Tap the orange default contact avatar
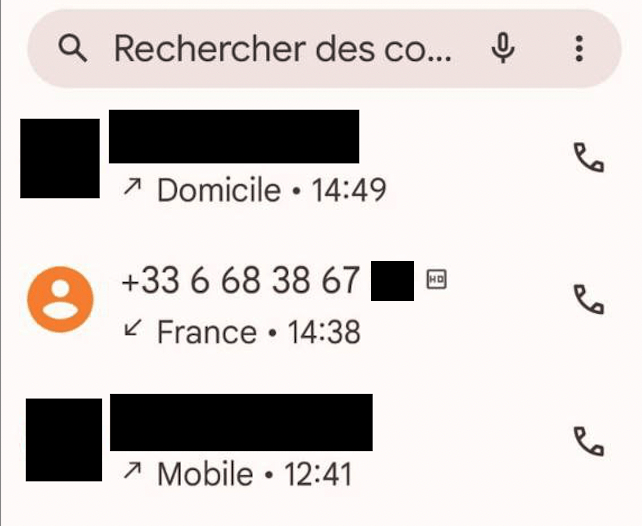Screen dimensions: 642x526 click(x=60, y=299)
